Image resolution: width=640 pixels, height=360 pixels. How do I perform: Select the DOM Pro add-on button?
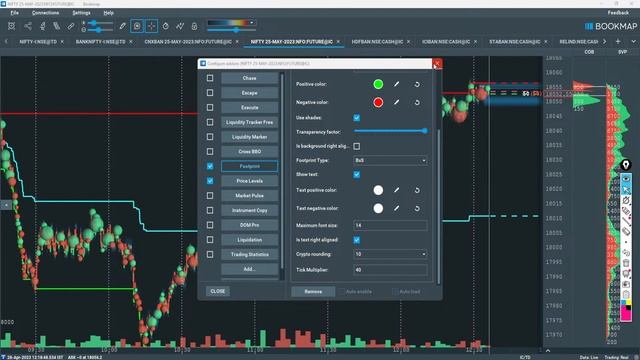pos(249,225)
